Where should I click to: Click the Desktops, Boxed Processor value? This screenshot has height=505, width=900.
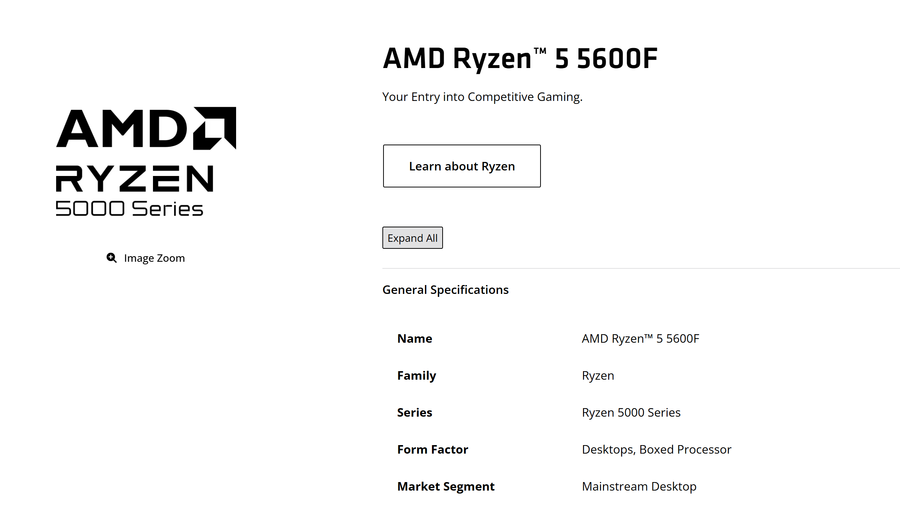[656, 449]
